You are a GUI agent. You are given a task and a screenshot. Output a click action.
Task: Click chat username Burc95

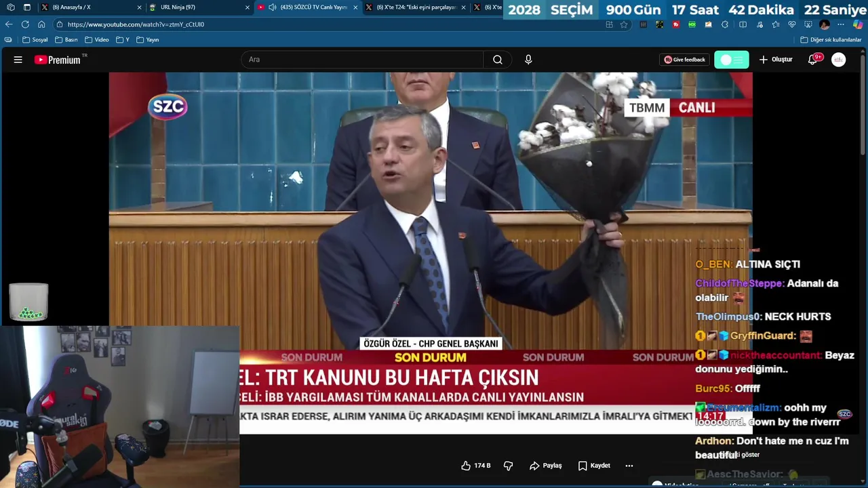pos(713,388)
